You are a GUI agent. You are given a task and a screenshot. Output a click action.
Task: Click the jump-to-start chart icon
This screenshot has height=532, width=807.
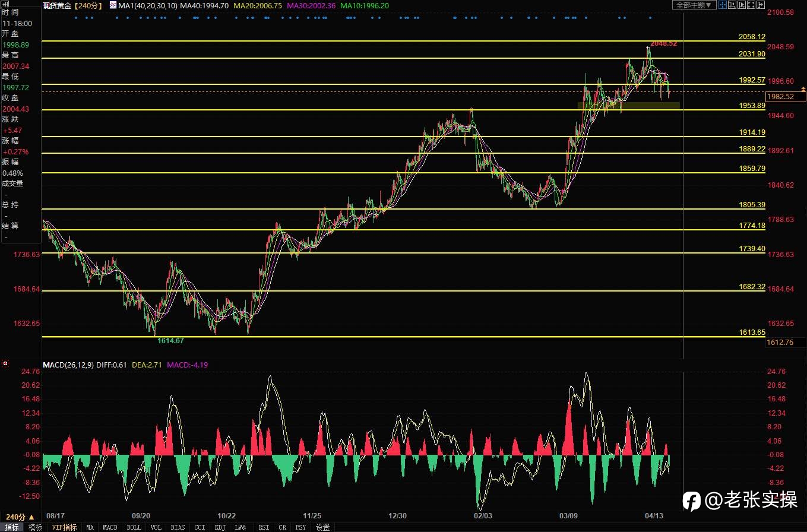(x=732, y=5)
